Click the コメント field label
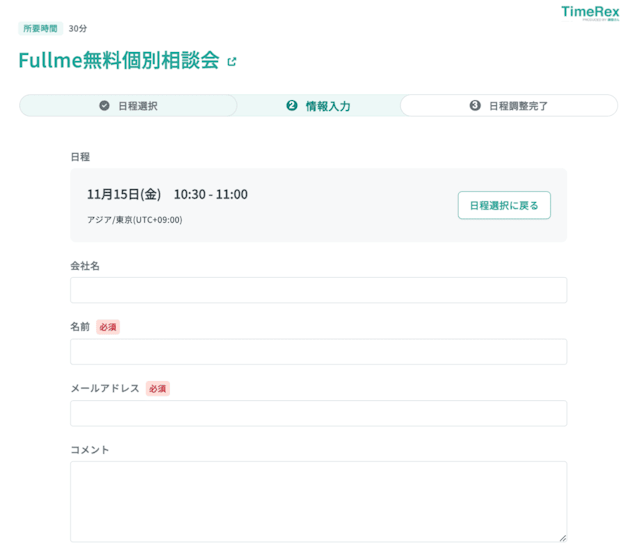The image size is (640, 553). [90, 450]
